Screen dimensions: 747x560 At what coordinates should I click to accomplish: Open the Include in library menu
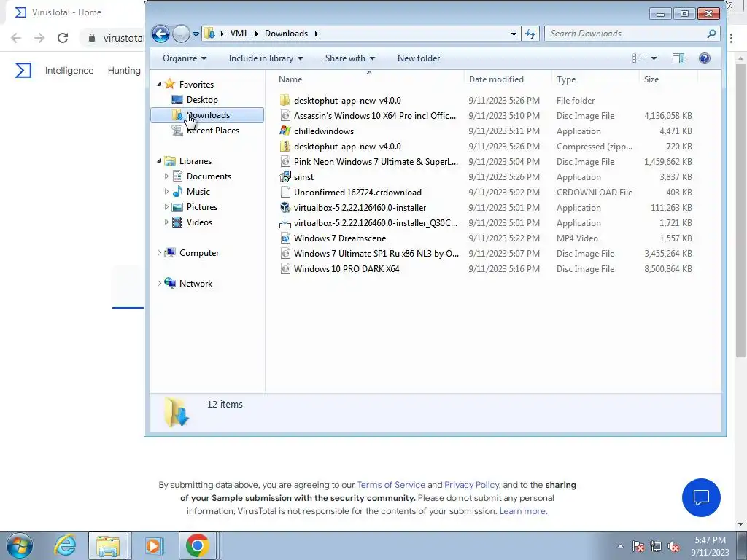pyautogui.click(x=266, y=58)
